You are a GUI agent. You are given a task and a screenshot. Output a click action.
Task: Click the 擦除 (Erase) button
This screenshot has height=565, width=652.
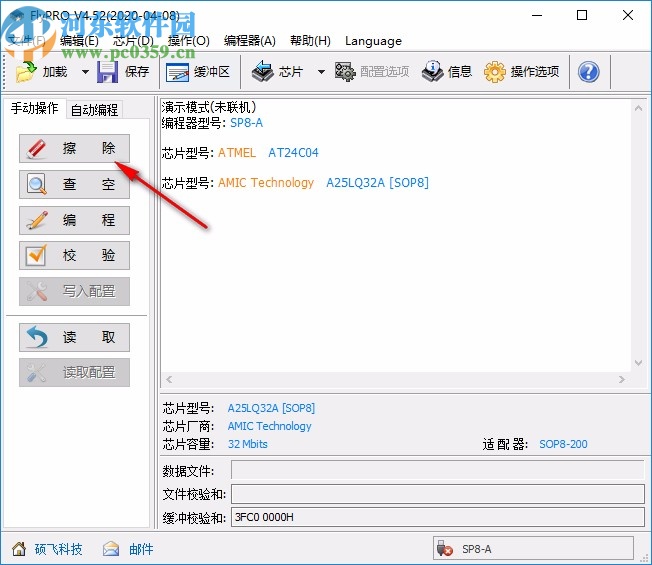[74, 148]
